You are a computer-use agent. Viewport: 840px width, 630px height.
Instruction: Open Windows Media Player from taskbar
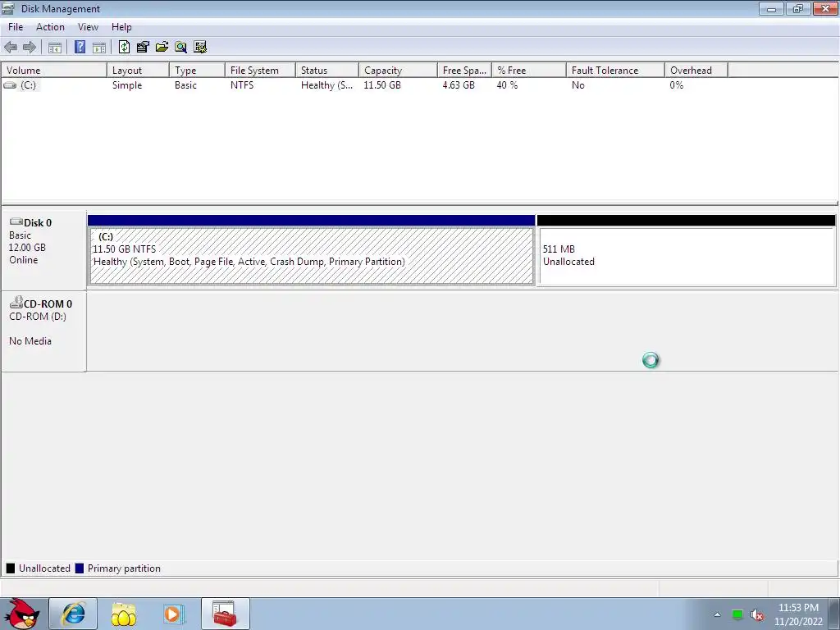173,614
